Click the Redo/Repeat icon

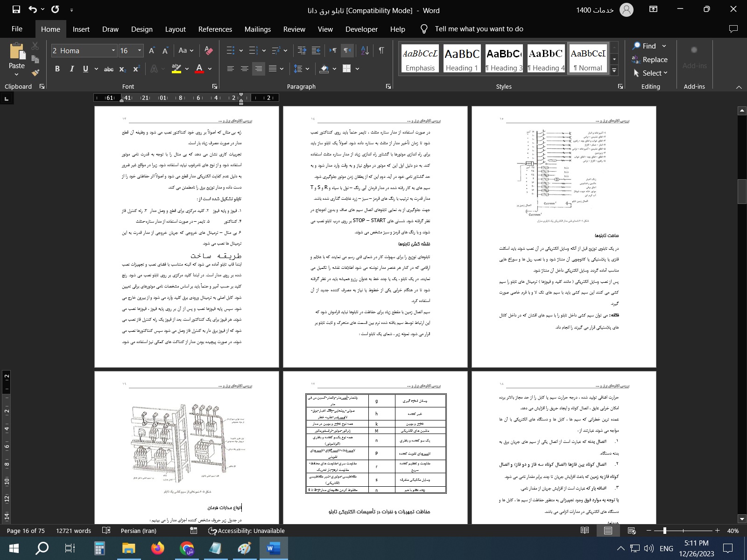55,9
